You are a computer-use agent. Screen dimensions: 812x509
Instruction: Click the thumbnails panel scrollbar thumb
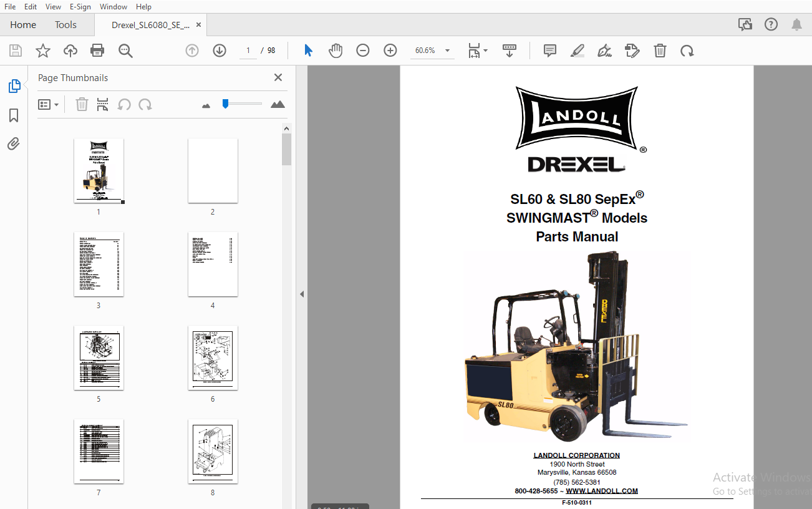pyautogui.click(x=286, y=150)
